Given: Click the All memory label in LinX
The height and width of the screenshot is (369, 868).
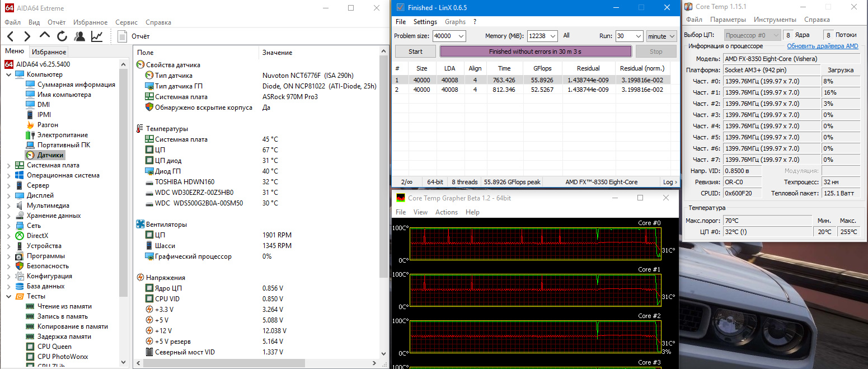Looking at the screenshot, I should [x=566, y=35].
